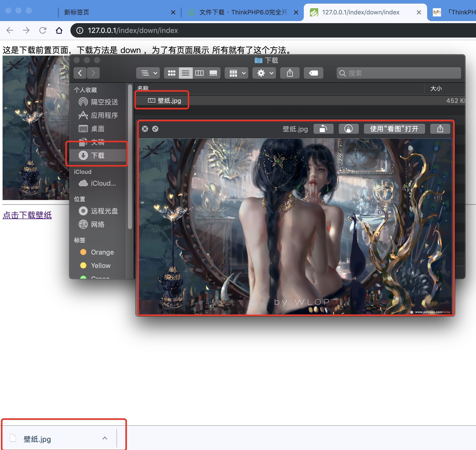Rotate the image in Quick Look
Image resolution: width=476 pixels, height=450 pixels.
click(x=324, y=129)
